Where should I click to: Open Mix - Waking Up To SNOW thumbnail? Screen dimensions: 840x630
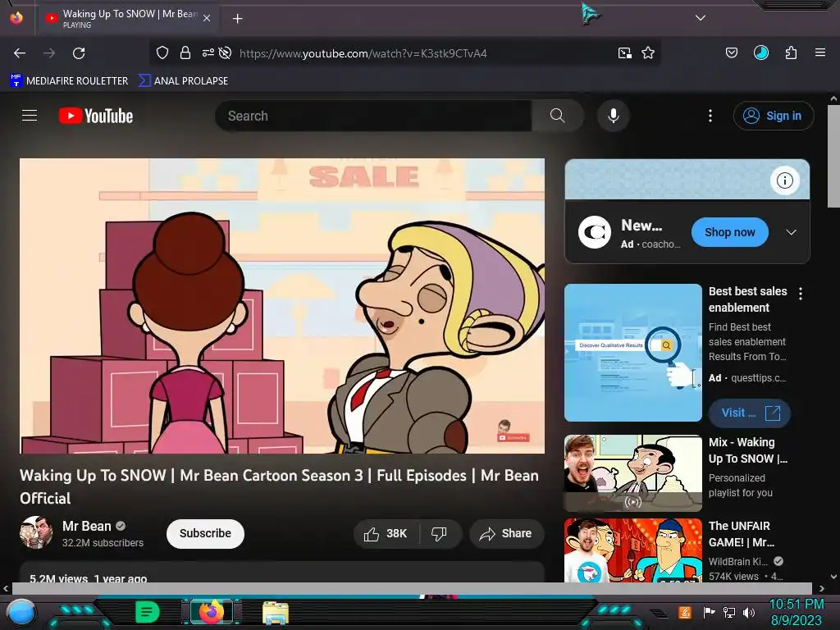tap(633, 473)
